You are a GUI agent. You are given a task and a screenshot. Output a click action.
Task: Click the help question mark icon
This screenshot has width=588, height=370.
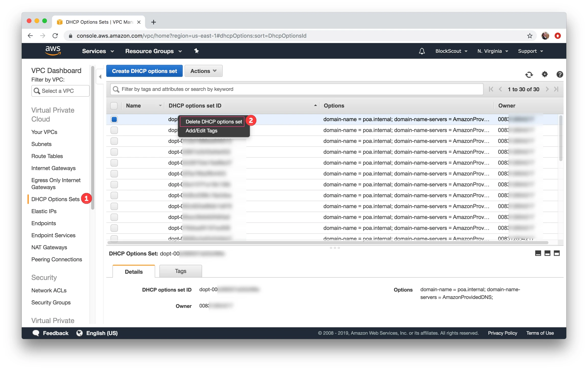tap(559, 74)
